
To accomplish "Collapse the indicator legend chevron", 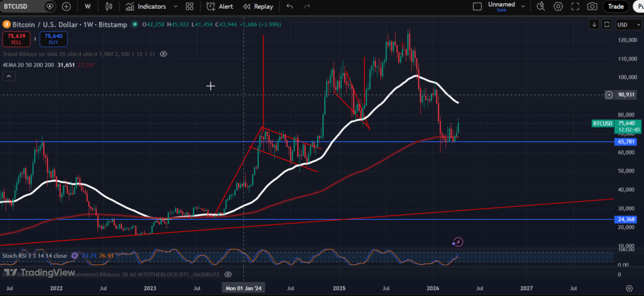I will click(9, 76).
